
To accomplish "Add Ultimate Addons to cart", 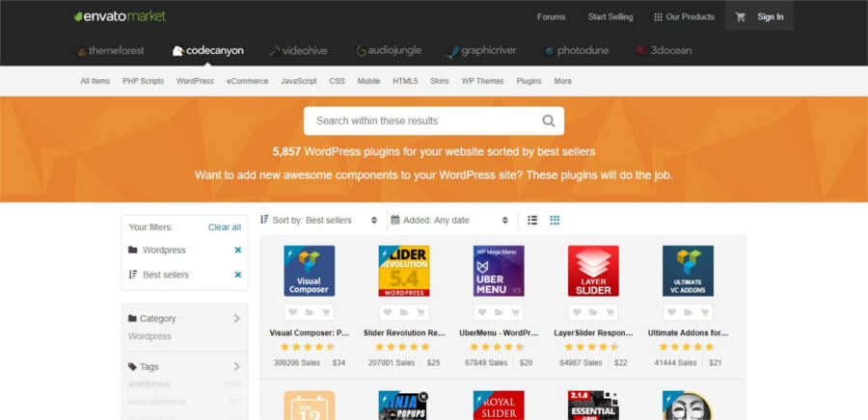I will pyautogui.click(x=704, y=312).
